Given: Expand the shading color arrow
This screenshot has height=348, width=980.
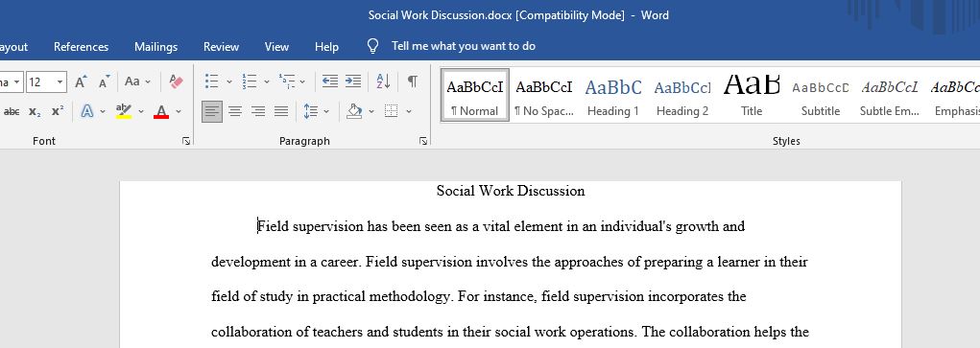Looking at the screenshot, I should pyautogui.click(x=371, y=111).
